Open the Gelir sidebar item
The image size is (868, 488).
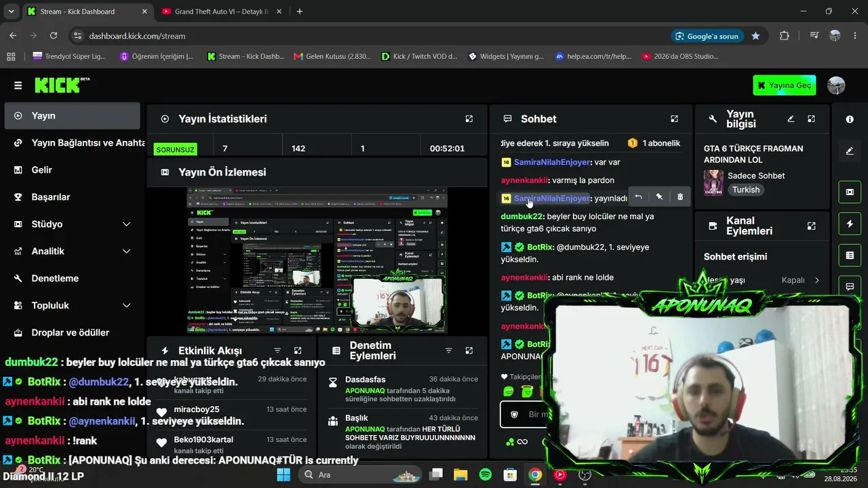point(72,170)
